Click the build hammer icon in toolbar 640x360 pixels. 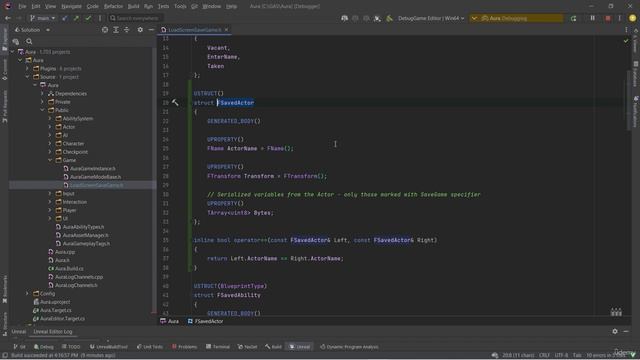click(389, 18)
